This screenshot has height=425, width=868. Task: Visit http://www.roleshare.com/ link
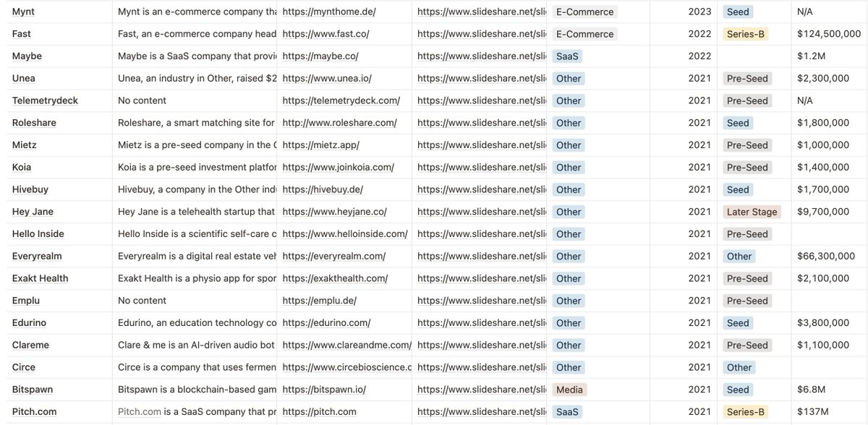tap(340, 123)
